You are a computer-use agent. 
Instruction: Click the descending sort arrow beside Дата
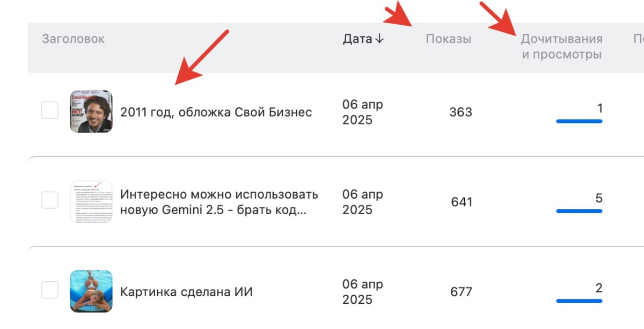click(379, 39)
